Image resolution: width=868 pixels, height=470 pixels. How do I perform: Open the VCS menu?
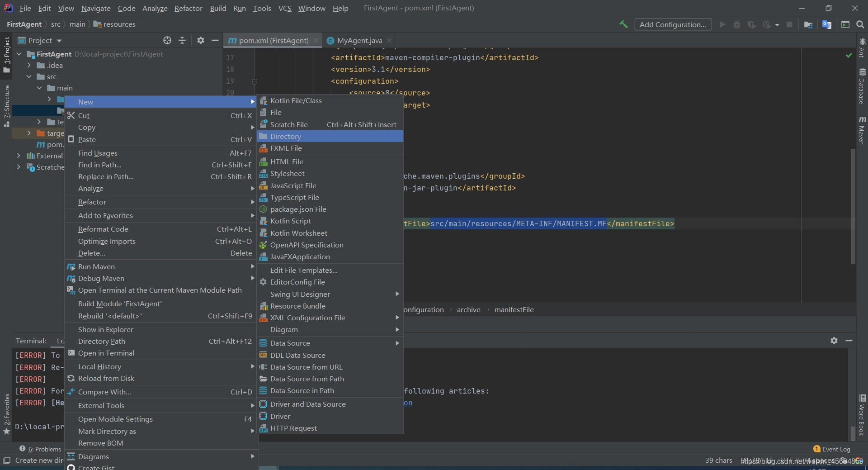(285, 8)
